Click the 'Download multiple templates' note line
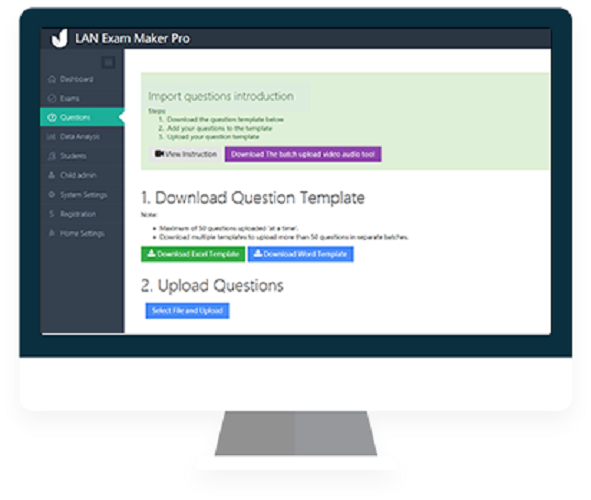Image resolution: width=591 pixels, height=500 pixels. tap(283, 237)
